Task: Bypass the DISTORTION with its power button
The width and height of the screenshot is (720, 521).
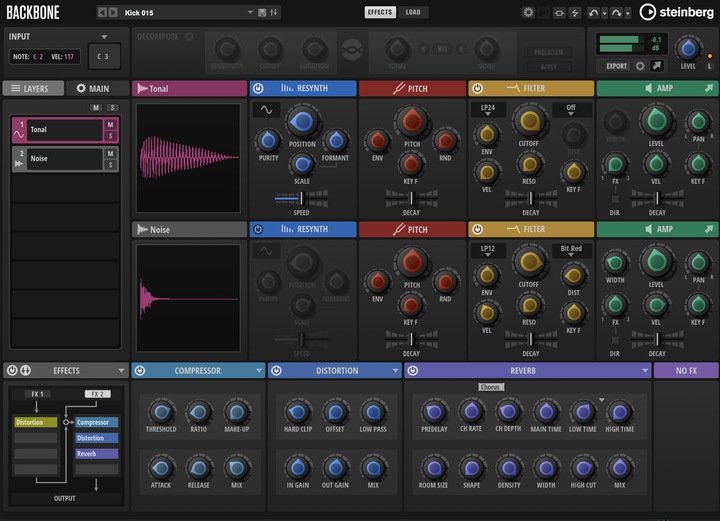Action: tap(276, 370)
